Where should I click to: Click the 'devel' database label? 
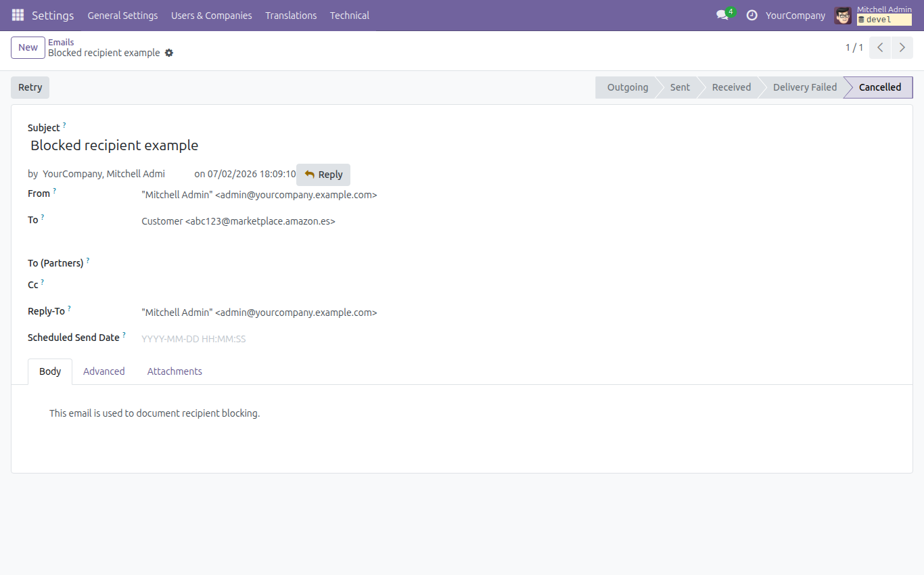click(x=884, y=20)
